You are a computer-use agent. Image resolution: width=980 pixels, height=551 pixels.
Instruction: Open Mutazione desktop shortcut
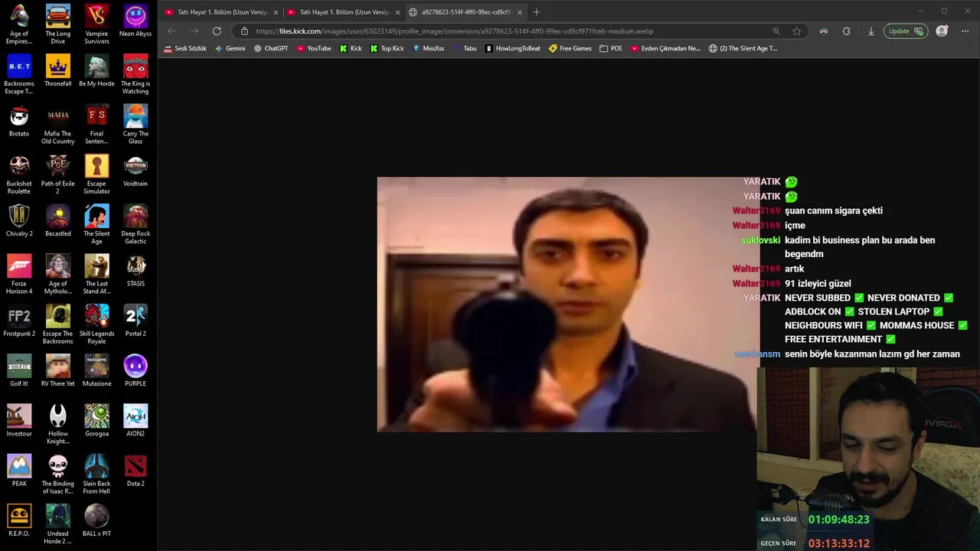click(x=96, y=370)
